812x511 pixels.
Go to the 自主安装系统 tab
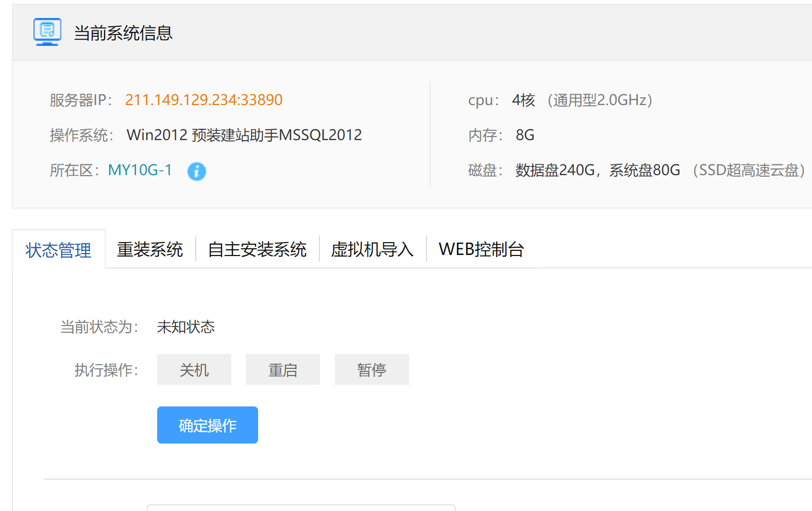(257, 250)
